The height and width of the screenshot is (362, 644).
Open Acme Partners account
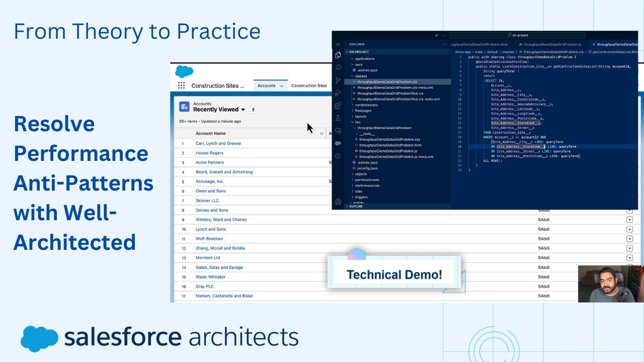(x=210, y=162)
